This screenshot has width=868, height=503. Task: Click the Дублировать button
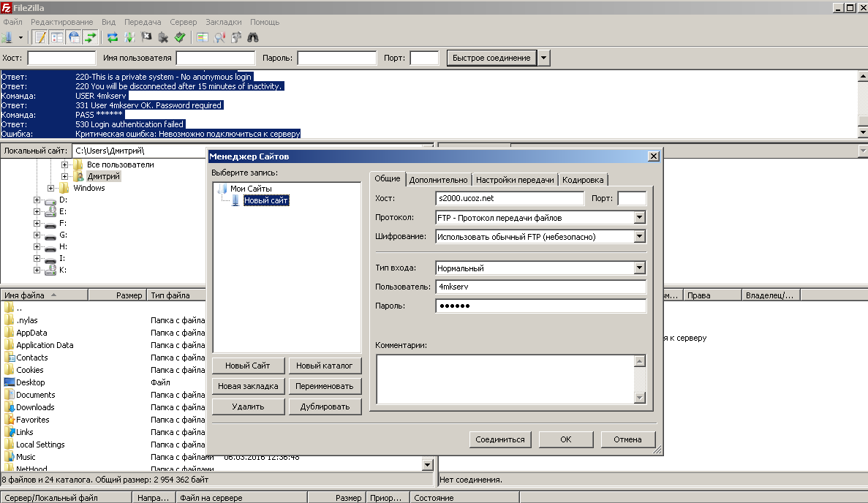coord(325,406)
